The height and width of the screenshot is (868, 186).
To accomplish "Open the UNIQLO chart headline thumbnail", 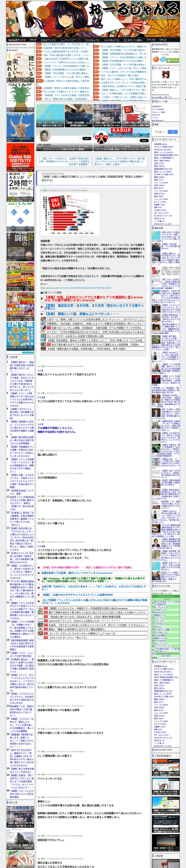I will click(x=136, y=115).
